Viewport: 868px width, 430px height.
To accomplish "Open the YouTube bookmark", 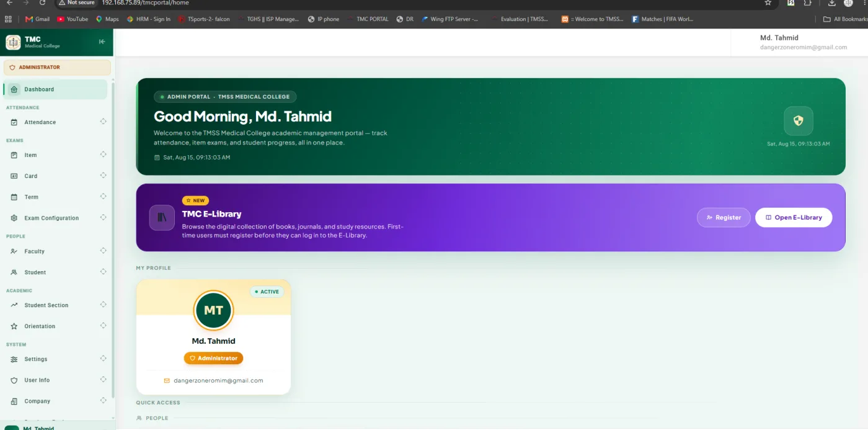I will point(73,19).
